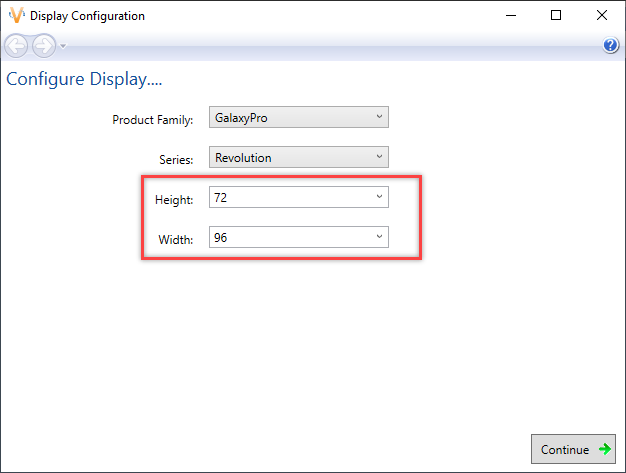Click the green arrow on Continue
This screenshot has height=473, width=626.
(603, 449)
